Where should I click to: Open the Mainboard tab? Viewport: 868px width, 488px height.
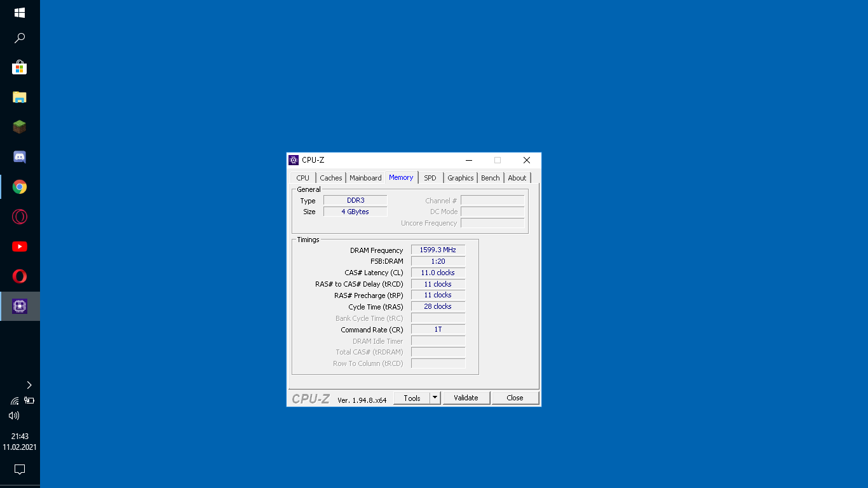click(365, 178)
